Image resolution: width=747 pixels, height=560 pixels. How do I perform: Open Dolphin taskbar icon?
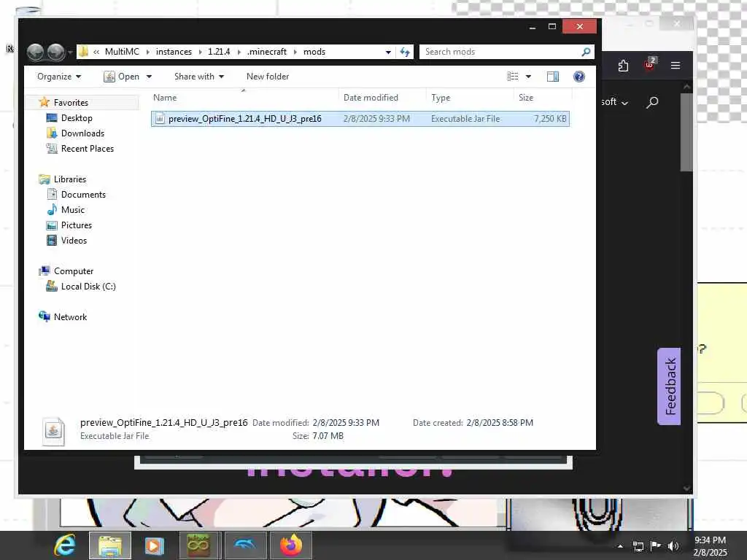point(245,545)
